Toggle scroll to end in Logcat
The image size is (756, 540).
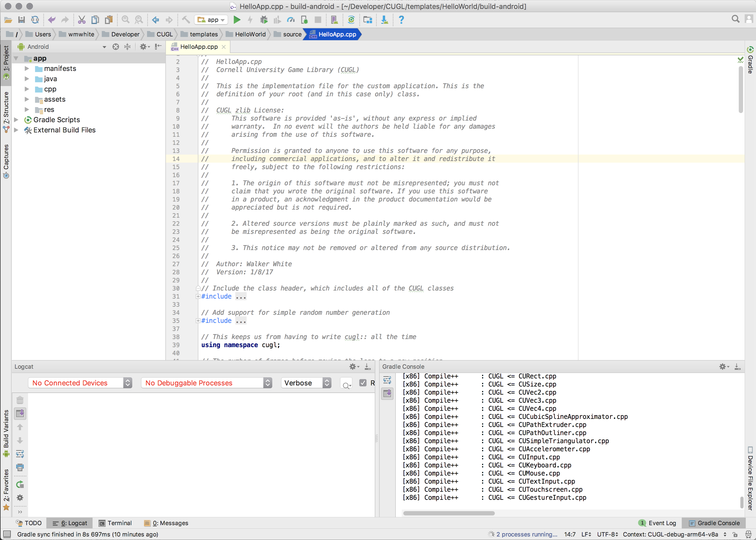20,413
